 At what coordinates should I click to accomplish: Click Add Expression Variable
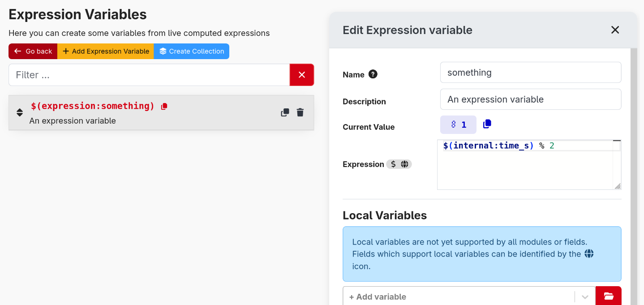(106, 51)
